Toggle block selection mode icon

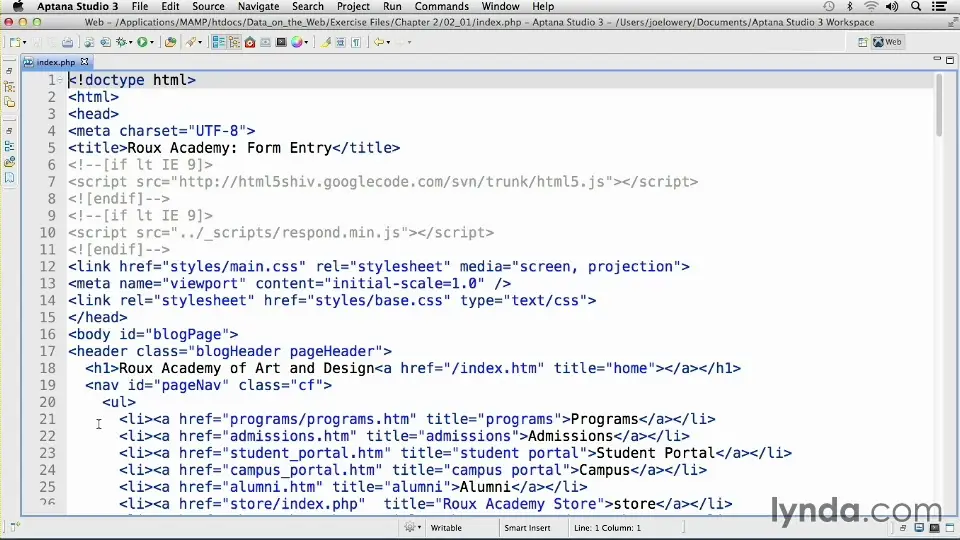point(340,42)
